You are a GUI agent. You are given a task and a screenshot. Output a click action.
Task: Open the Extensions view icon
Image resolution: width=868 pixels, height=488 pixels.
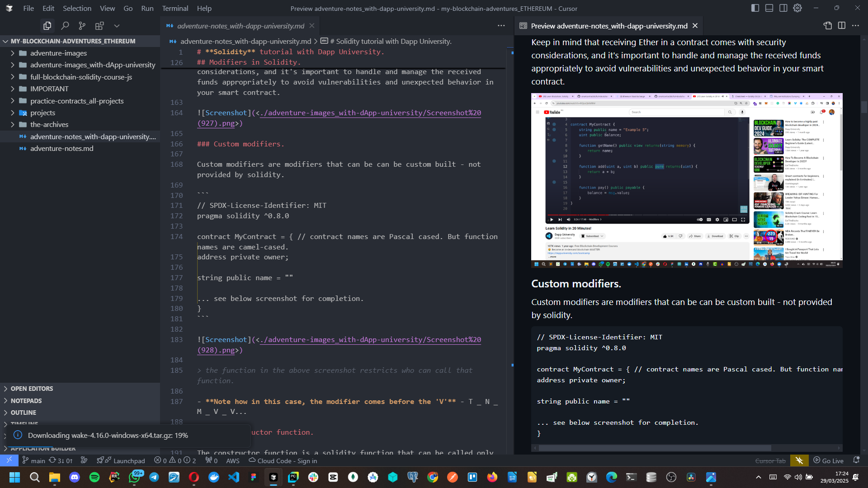[x=99, y=26]
